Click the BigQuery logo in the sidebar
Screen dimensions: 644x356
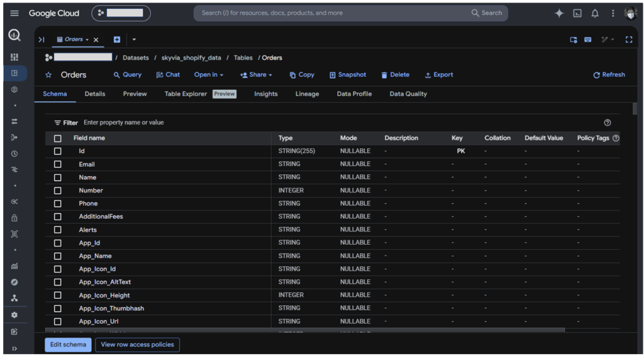coord(14,36)
